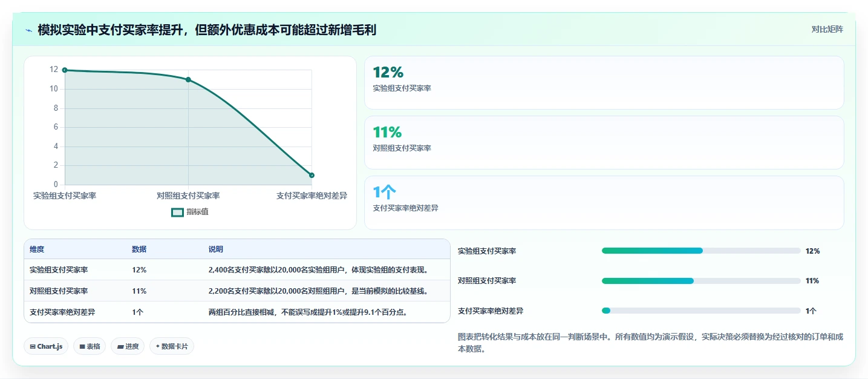Click the 11% value in KPI card
The width and height of the screenshot is (868, 379).
(x=387, y=132)
